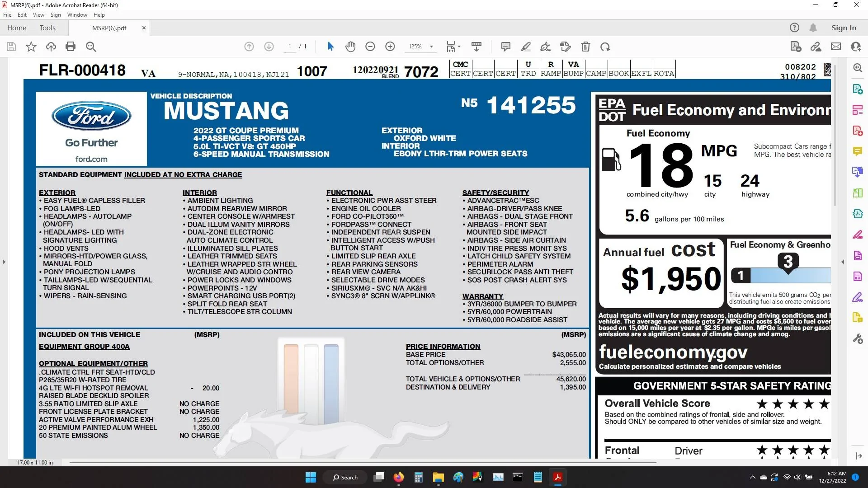Expand the left navigation pane arrow
The image size is (868, 488).
click(x=4, y=262)
